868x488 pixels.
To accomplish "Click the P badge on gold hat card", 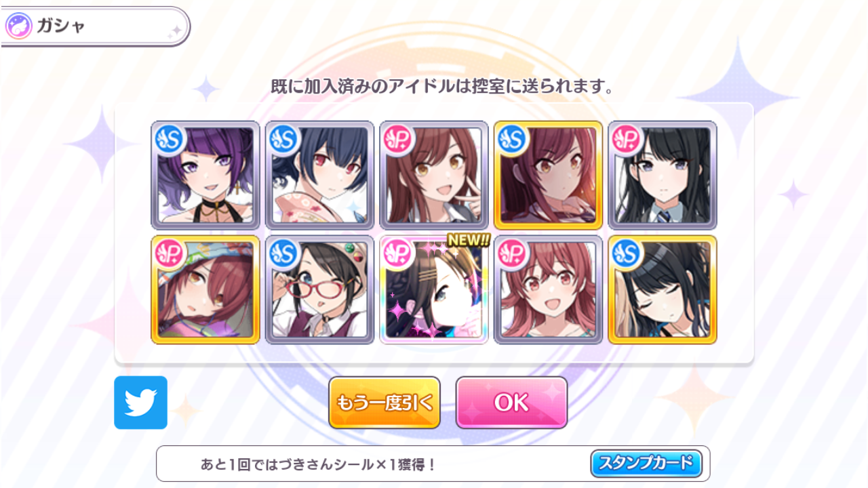I will point(166,251).
